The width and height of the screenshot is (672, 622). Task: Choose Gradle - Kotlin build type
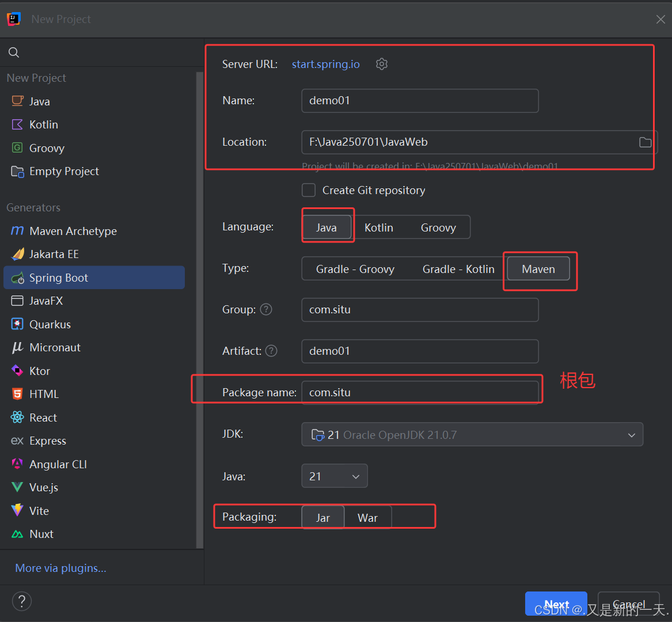(458, 269)
